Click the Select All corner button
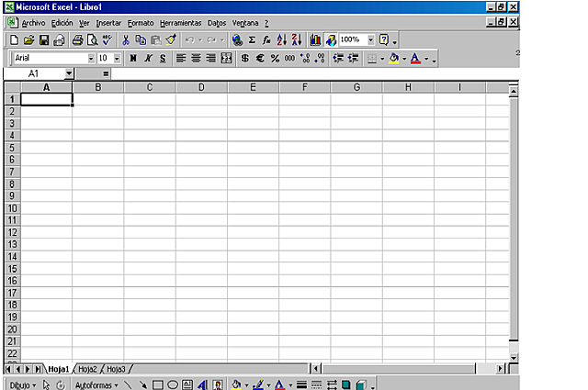Image resolution: width=588 pixels, height=390 pixels. tap(12, 87)
